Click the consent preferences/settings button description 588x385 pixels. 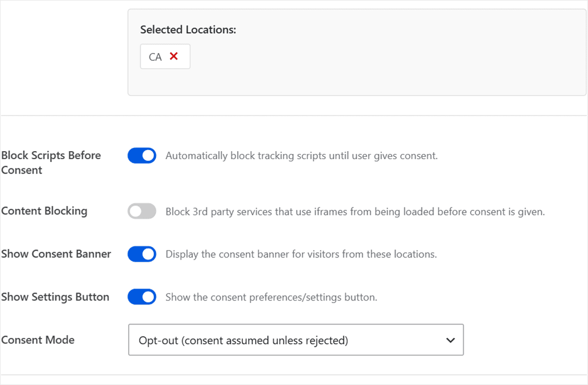tap(272, 297)
